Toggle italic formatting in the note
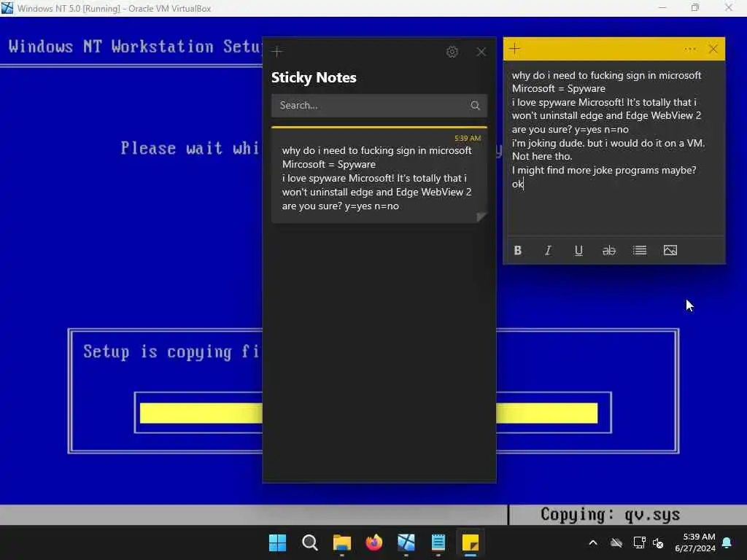 click(548, 251)
